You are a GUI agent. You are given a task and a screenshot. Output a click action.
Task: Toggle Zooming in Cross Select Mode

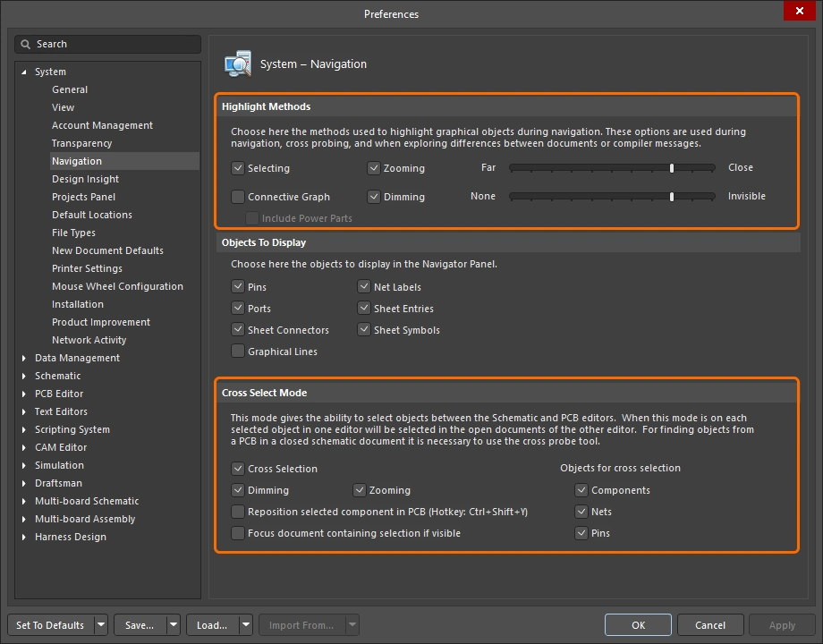tap(359, 489)
